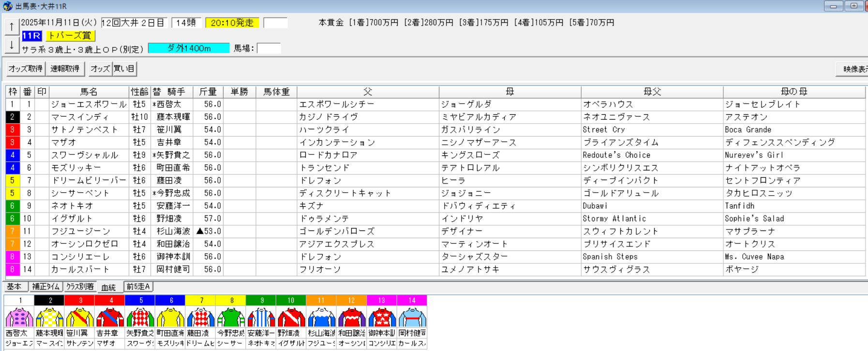Screen dimensions: 868x351
Task: Click the pink jockey silks icon for horse 1
Action: pyautogui.click(x=19, y=318)
